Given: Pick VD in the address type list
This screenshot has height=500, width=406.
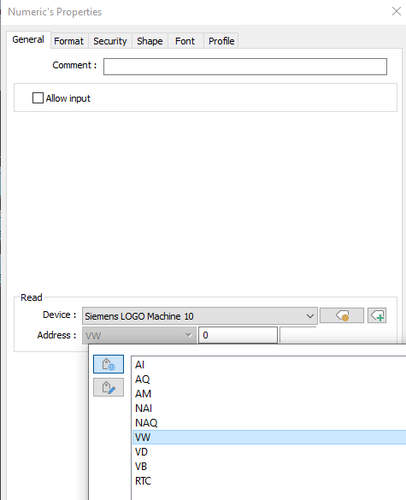Looking at the screenshot, I should [269, 452].
